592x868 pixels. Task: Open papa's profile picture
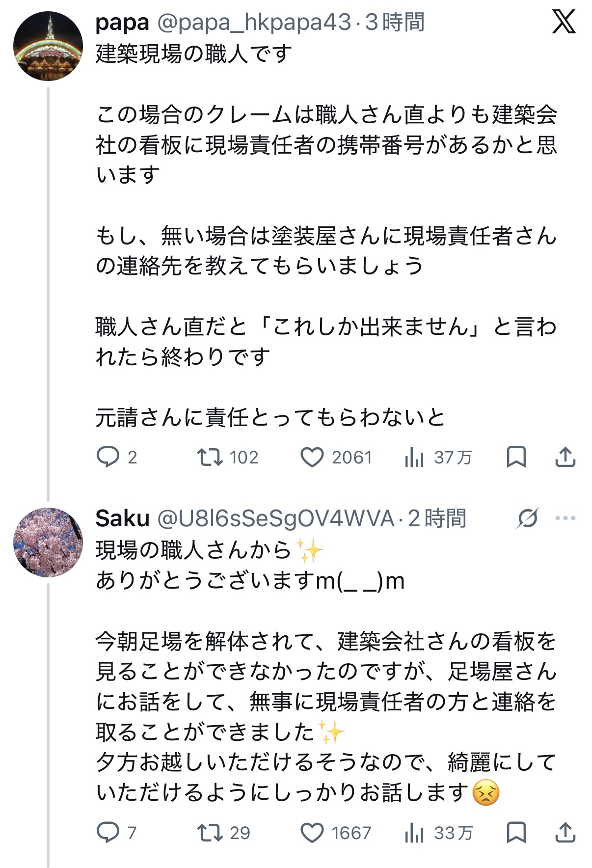[48, 46]
